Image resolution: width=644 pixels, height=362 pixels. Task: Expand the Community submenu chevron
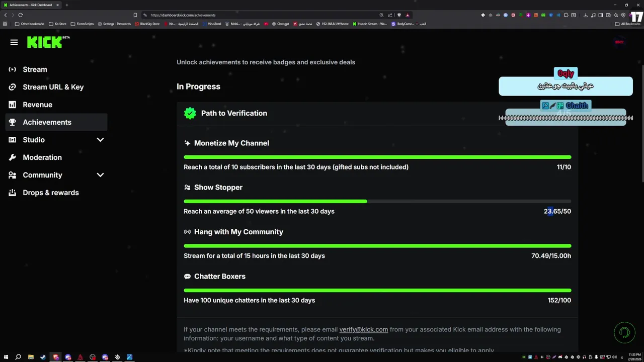(100, 175)
